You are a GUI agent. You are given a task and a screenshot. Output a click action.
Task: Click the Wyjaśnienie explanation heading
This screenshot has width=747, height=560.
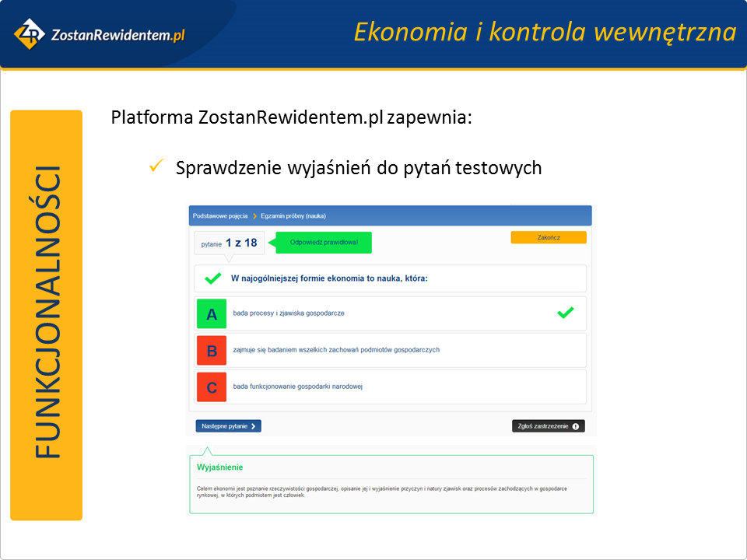(x=220, y=467)
